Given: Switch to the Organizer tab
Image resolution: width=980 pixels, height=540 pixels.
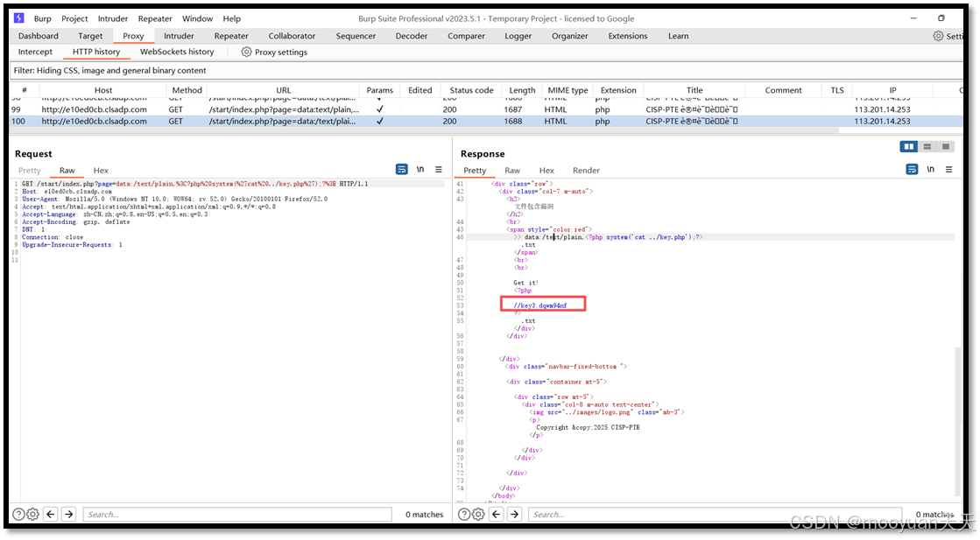Looking at the screenshot, I should (x=570, y=36).
